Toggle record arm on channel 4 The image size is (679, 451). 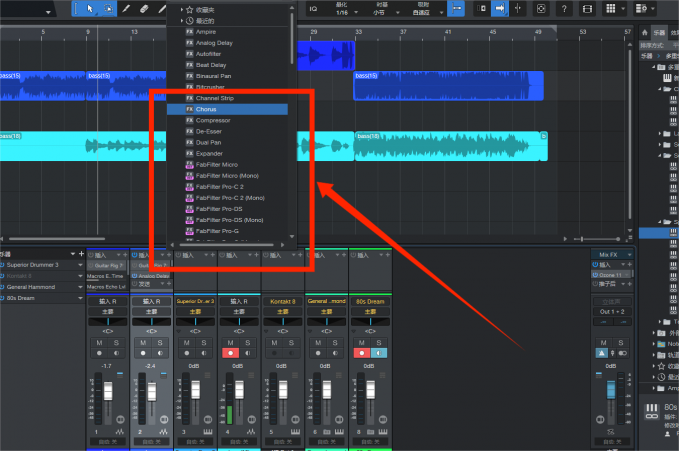pos(228,353)
